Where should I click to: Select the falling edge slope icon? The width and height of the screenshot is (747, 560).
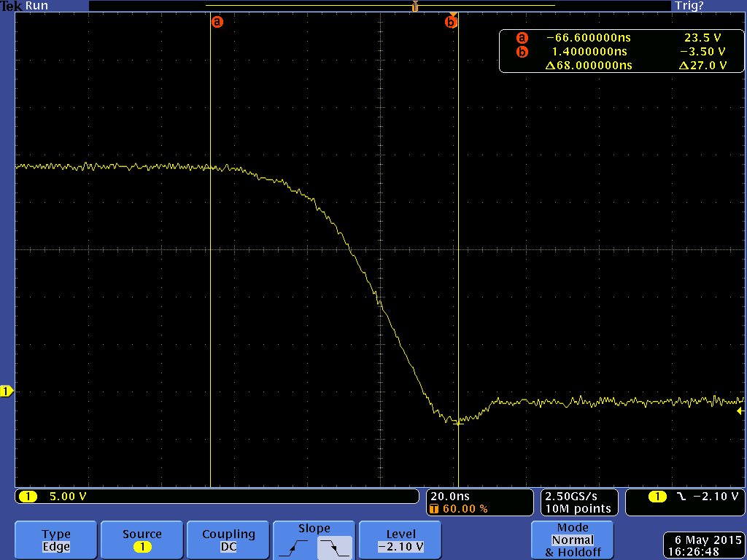[x=334, y=547]
